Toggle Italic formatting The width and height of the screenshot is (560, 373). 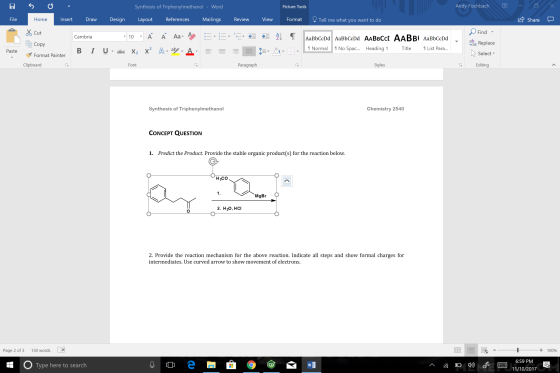92,51
